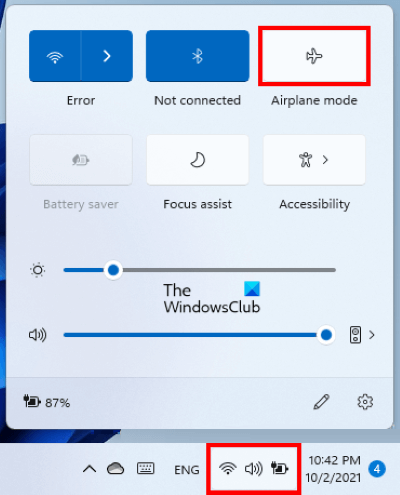Image resolution: width=400 pixels, height=495 pixels.
Task: Toggle Wi-Fi using the wireless icon
Action: pyautogui.click(x=55, y=56)
